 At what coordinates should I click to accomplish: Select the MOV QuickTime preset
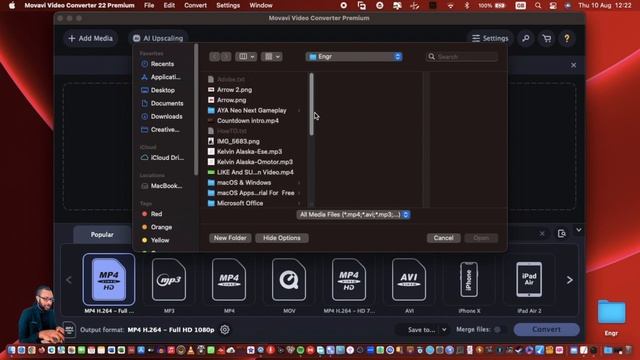coord(289,280)
